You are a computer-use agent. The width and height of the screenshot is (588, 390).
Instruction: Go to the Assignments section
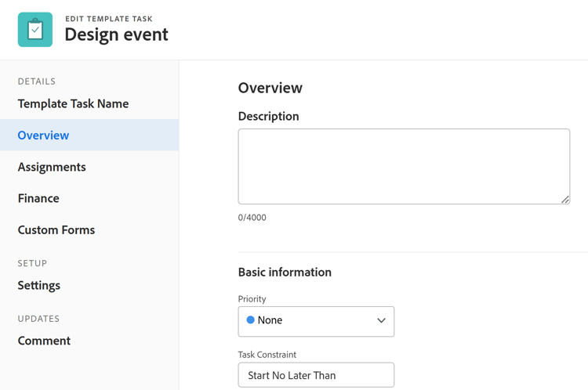(52, 167)
